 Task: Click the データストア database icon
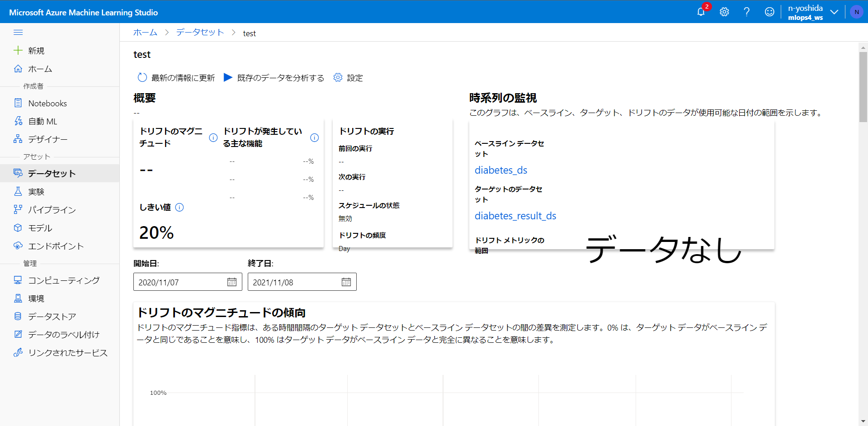click(18, 316)
